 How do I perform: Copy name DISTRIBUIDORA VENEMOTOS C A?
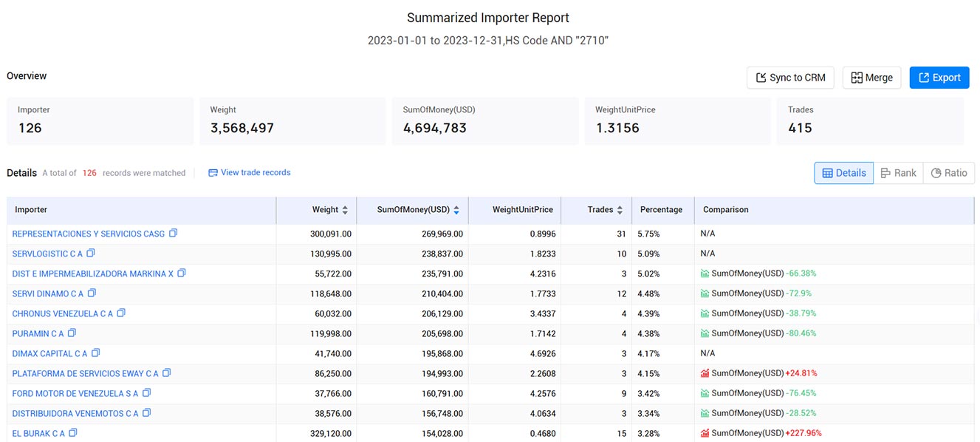146,413
